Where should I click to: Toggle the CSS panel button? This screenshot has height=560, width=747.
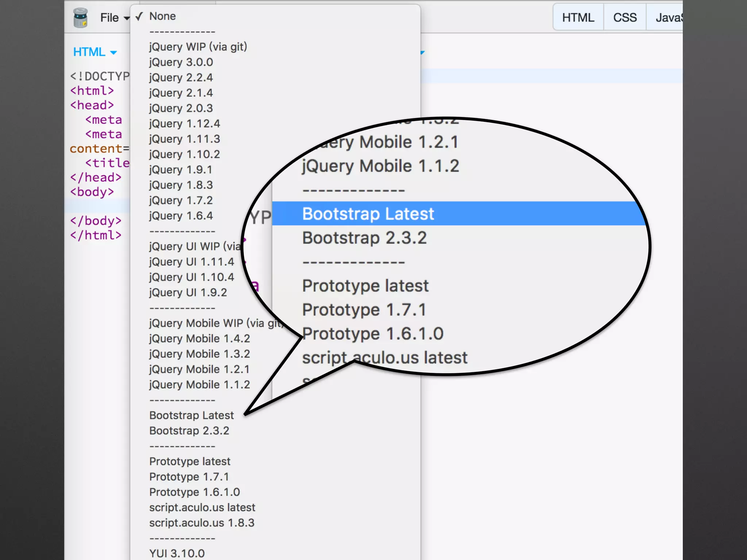coord(624,17)
